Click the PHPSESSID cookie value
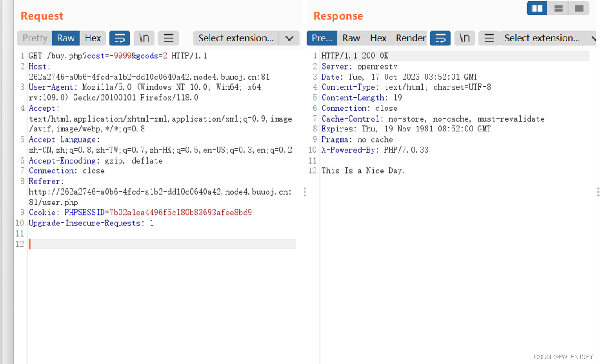The image size is (600, 364). pos(181,213)
